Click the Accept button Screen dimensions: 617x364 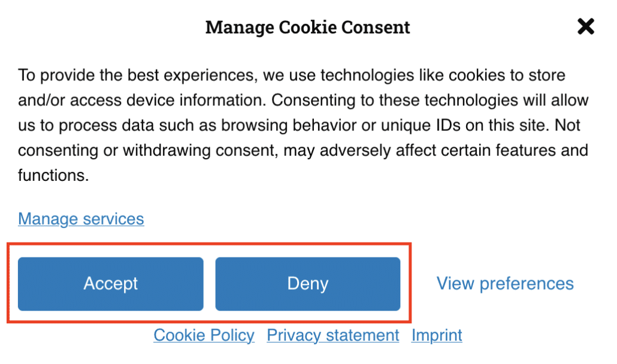point(111,284)
